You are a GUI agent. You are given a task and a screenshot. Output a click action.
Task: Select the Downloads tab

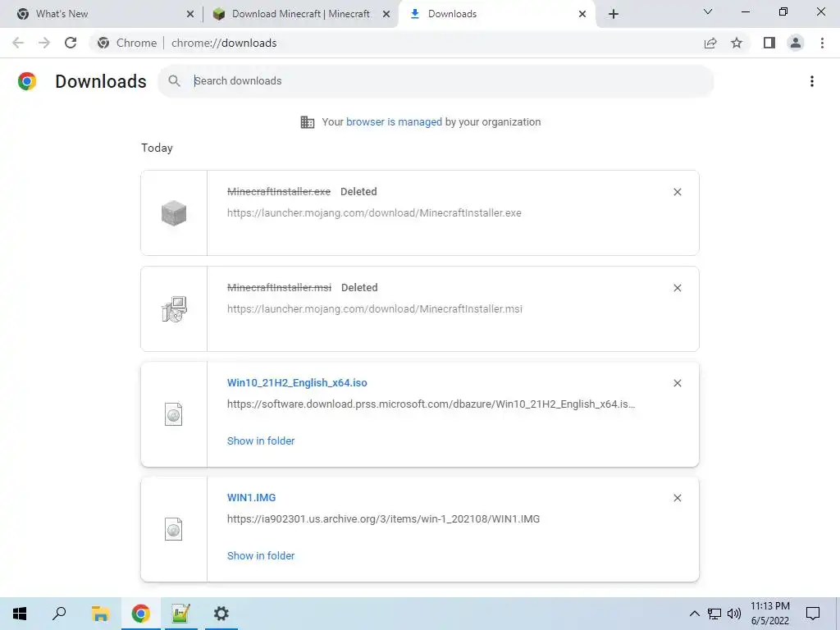coord(495,14)
